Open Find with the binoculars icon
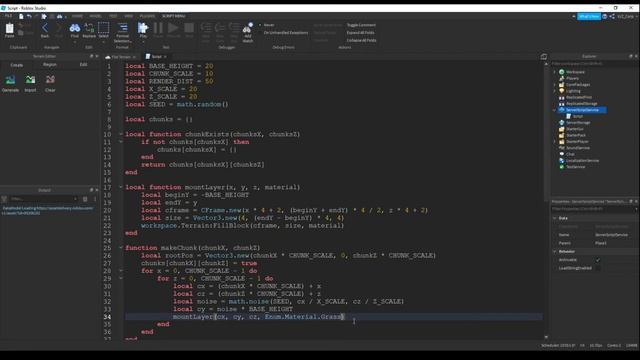The image size is (640, 360). click(75, 28)
